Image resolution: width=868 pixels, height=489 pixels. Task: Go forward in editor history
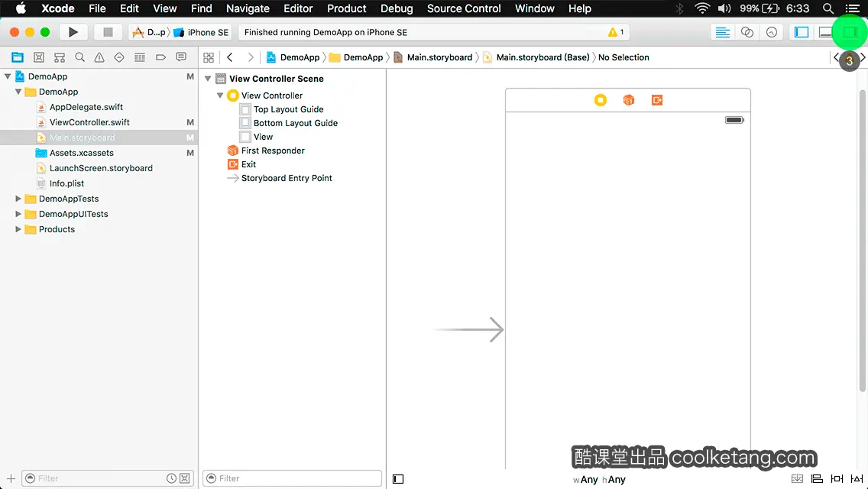[x=250, y=57]
